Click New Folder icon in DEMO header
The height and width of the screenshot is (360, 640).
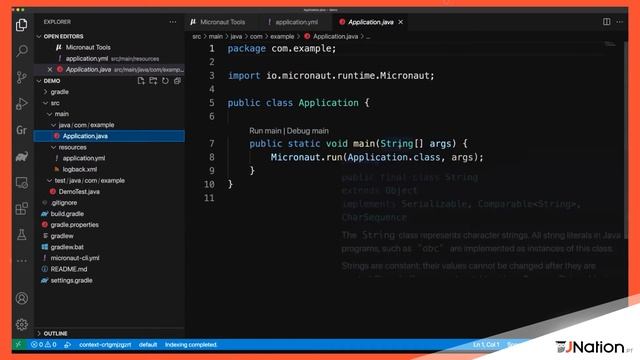(x=153, y=81)
